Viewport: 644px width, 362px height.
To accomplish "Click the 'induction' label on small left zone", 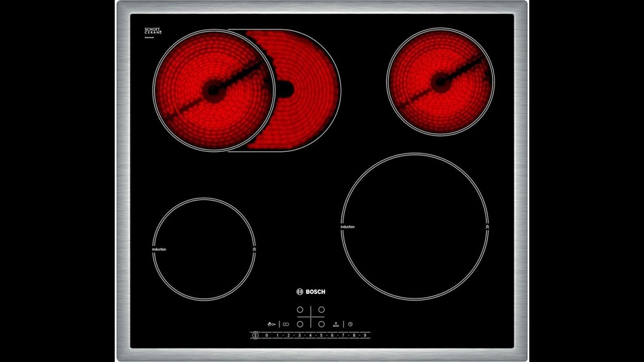I will 159,249.
